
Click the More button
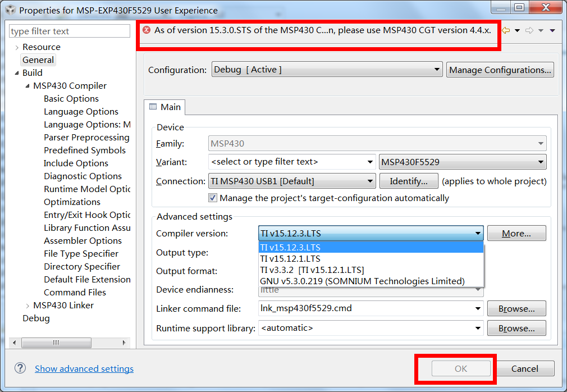click(x=516, y=233)
